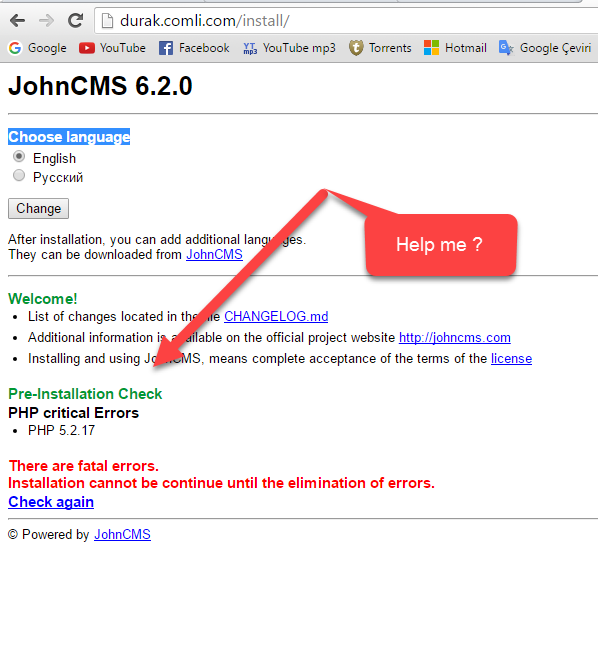Select the English language radio button
This screenshot has height=655, width=598.
[x=19, y=157]
